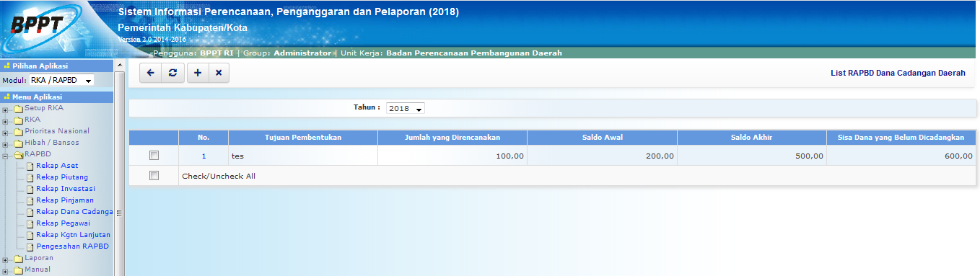Open the Tahun 2018 dropdown
Screen dimensions: 980x276
(x=406, y=108)
